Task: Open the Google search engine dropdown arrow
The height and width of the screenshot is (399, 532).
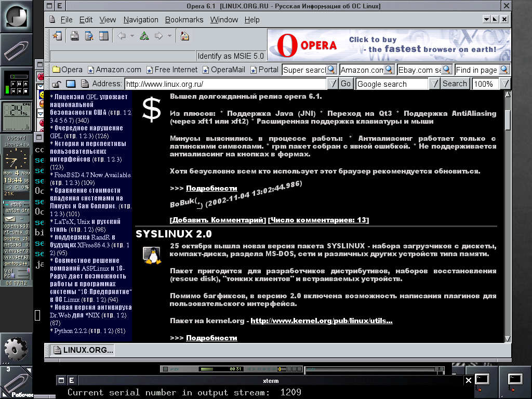Action: [434, 84]
